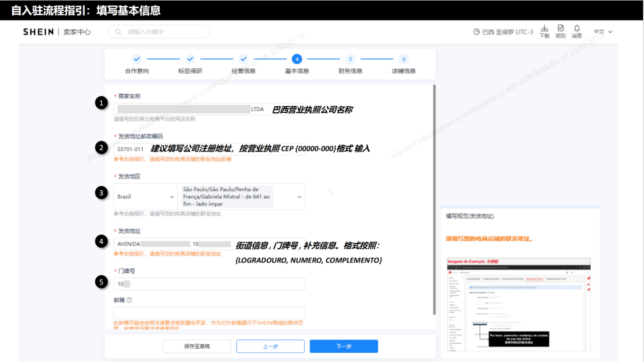The height and width of the screenshot is (362, 644).
Task: Open the message (消息) bell icon
Action: (577, 28)
